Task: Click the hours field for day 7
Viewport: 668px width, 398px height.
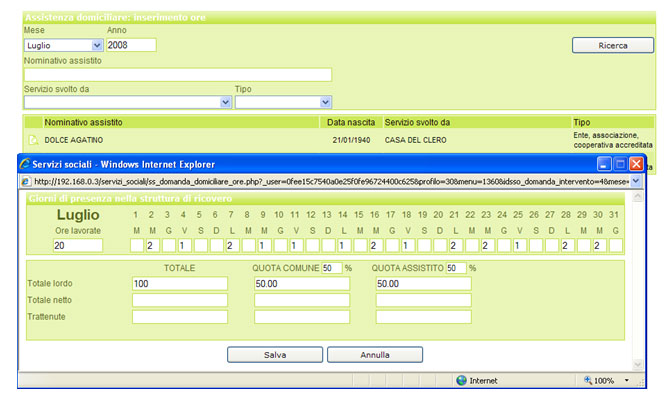Action: coord(232,245)
